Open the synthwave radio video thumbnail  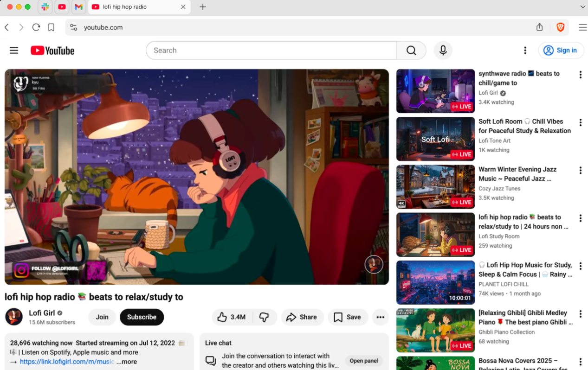[x=435, y=91]
